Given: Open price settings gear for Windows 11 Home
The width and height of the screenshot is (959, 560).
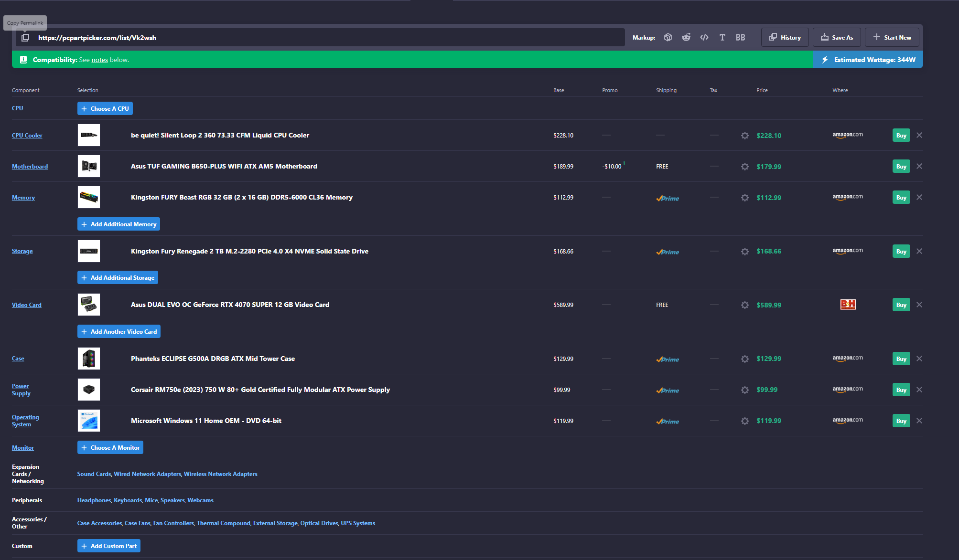Looking at the screenshot, I should click(745, 421).
